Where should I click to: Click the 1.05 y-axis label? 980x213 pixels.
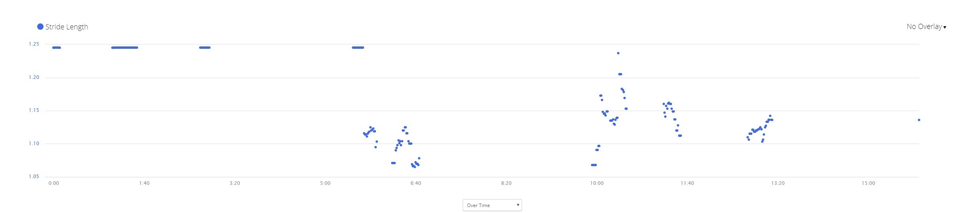coord(34,177)
